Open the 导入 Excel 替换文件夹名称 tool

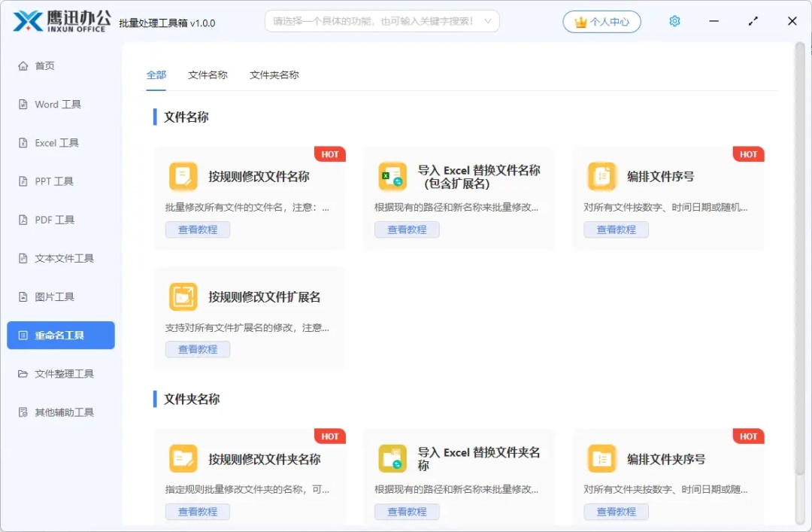(466, 458)
